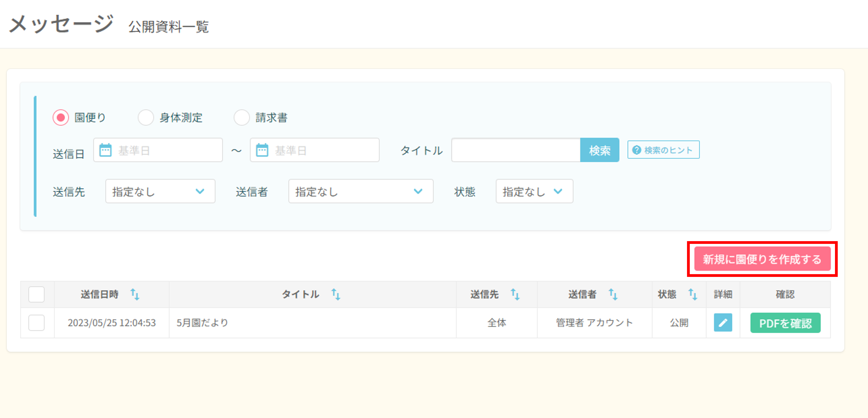Toggle the select-all header checkbox
Image resolution: width=868 pixels, height=418 pixels.
(36, 294)
